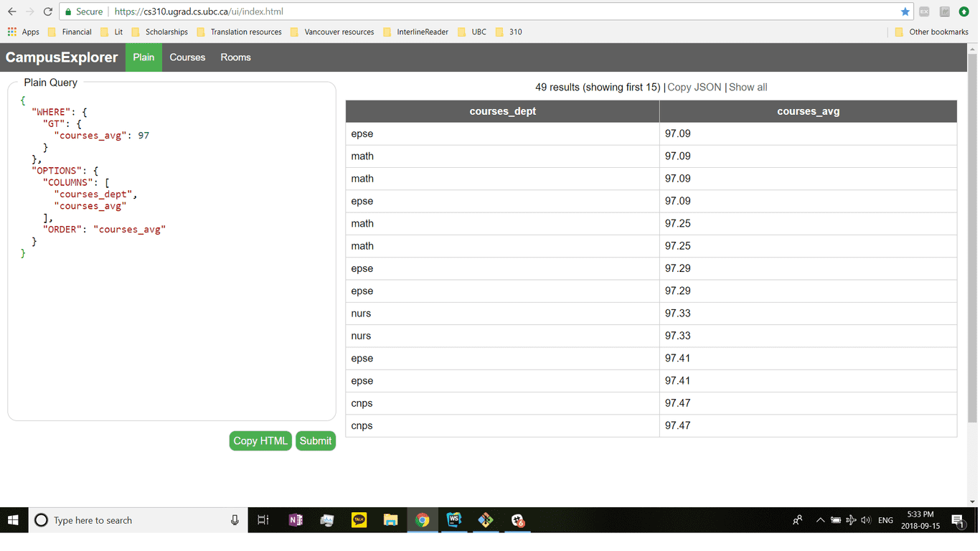Click inside the Plain Query editor
980x551 pixels.
[x=172, y=323]
